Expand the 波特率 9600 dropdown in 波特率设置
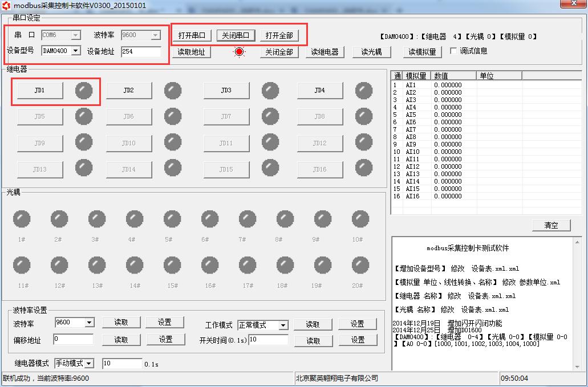 click(x=89, y=323)
